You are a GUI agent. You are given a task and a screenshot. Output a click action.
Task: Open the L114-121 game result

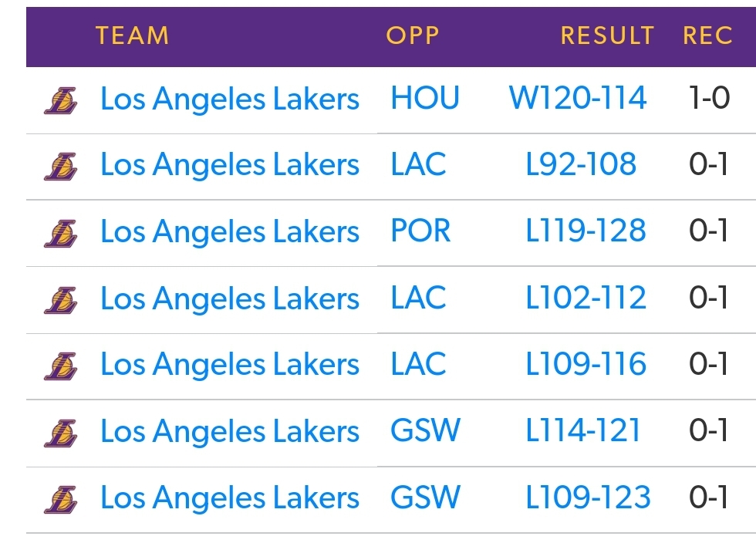pyautogui.click(x=583, y=430)
